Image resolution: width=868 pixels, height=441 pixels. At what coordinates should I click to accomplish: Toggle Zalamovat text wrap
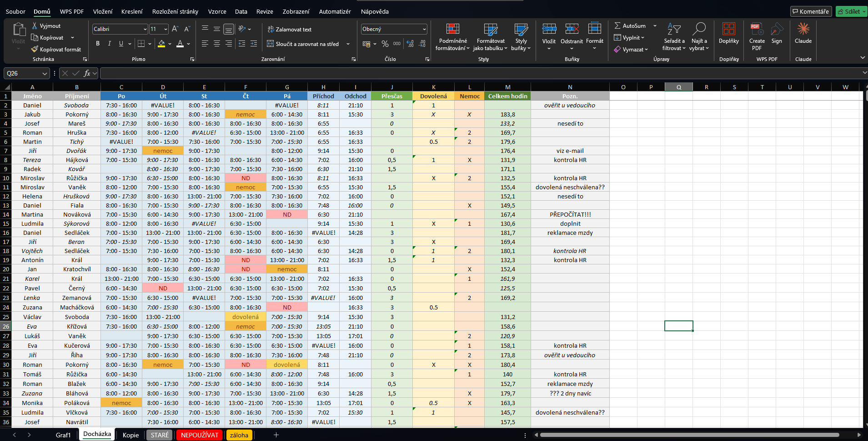[x=290, y=29]
